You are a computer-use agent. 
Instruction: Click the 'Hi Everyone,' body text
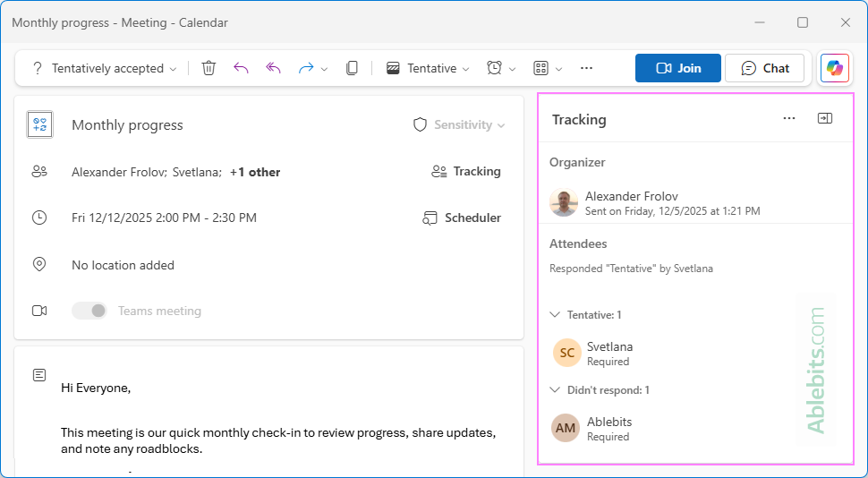coord(96,388)
